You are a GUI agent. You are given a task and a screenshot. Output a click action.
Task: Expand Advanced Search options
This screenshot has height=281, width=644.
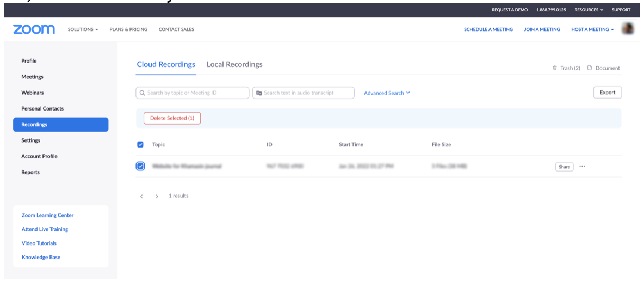387,93
